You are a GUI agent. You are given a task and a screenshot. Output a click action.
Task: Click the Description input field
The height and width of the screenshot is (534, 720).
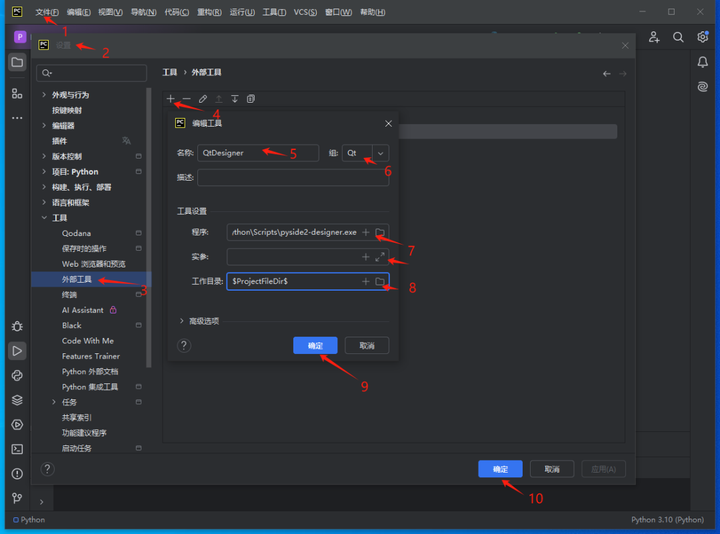click(x=293, y=178)
